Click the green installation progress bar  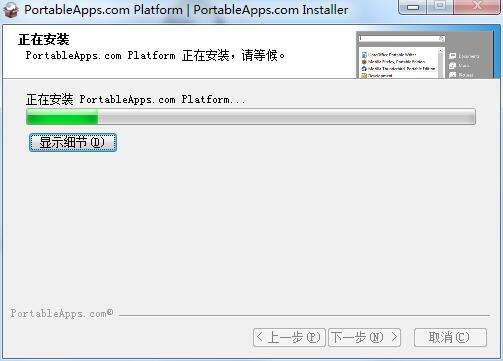[x=251, y=116]
